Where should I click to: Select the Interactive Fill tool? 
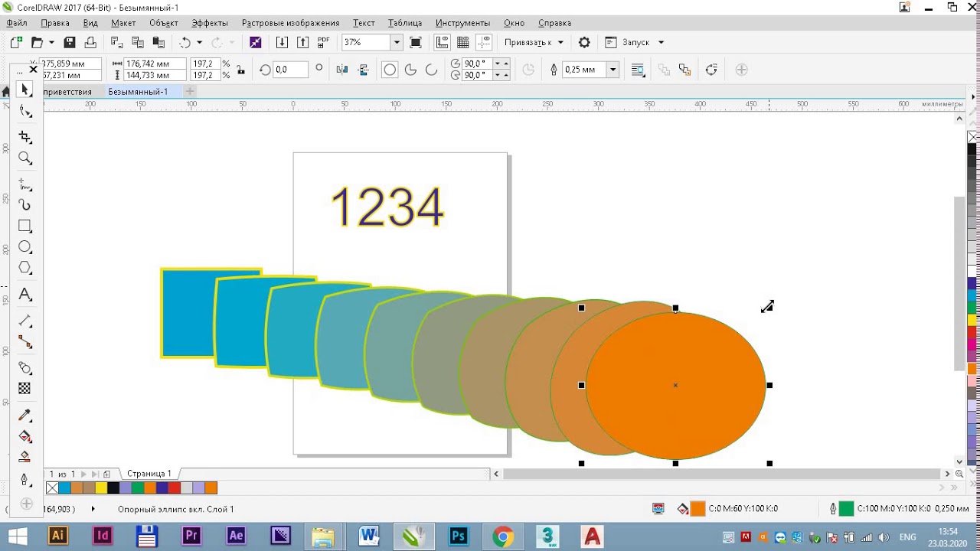tap(24, 436)
